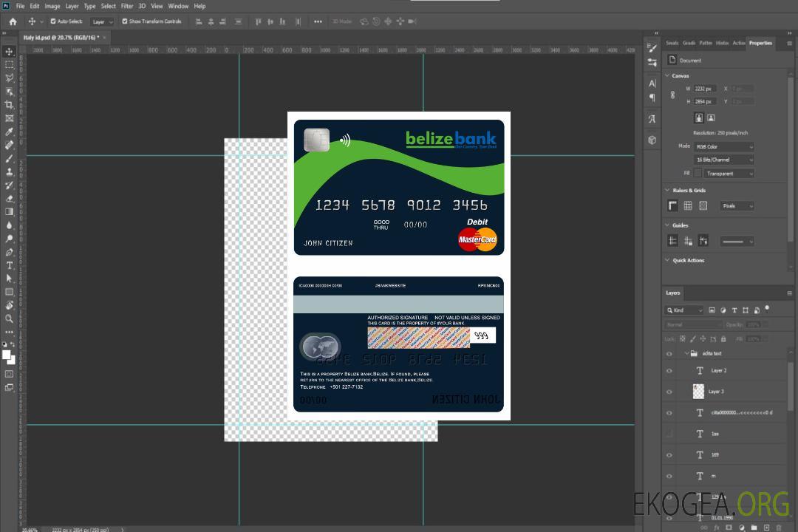Filter layers by type (T) icon
The height and width of the screenshot is (532, 798).
[x=734, y=310]
